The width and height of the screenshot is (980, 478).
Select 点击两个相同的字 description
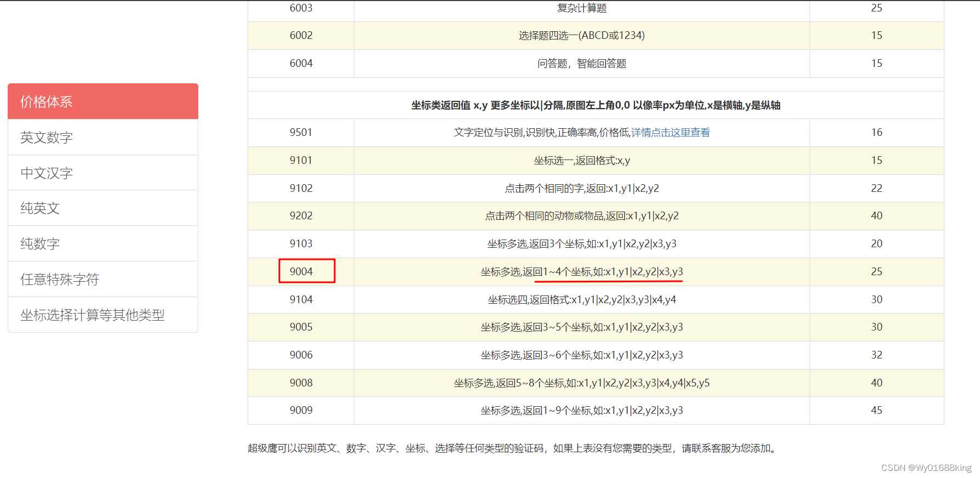[x=582, y=189]
